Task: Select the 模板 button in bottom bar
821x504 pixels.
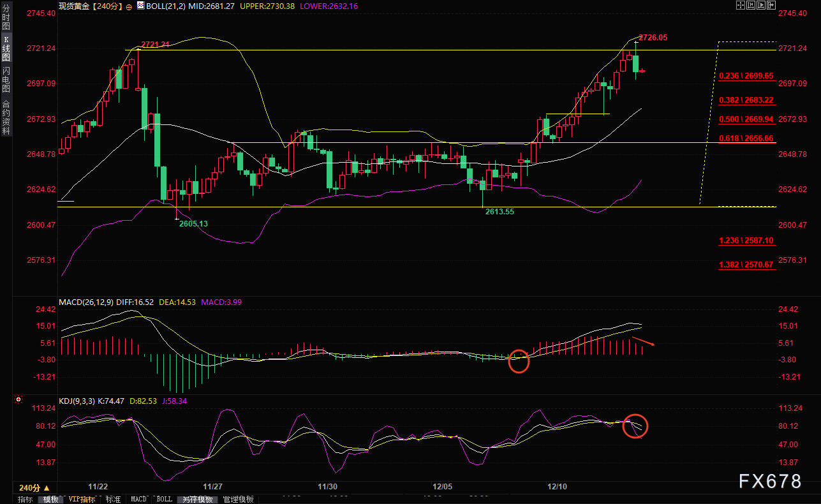Action: [51, 500]
